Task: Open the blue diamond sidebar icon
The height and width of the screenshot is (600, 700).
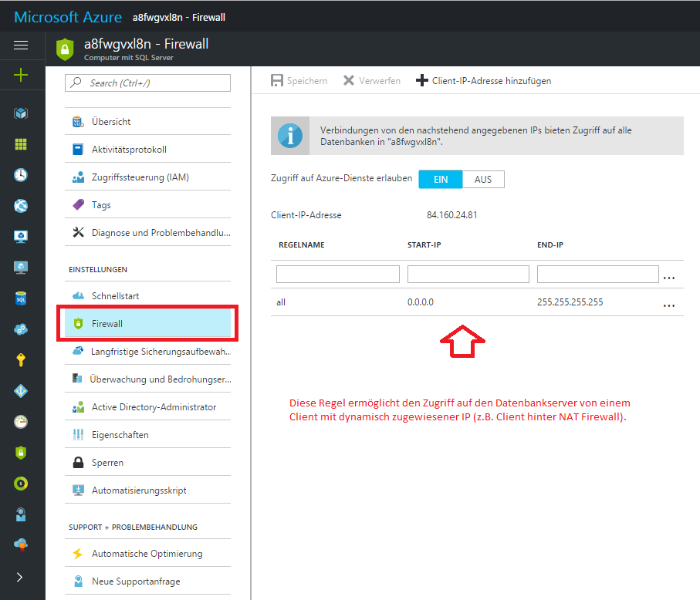Action: click(x=21, y=391)
